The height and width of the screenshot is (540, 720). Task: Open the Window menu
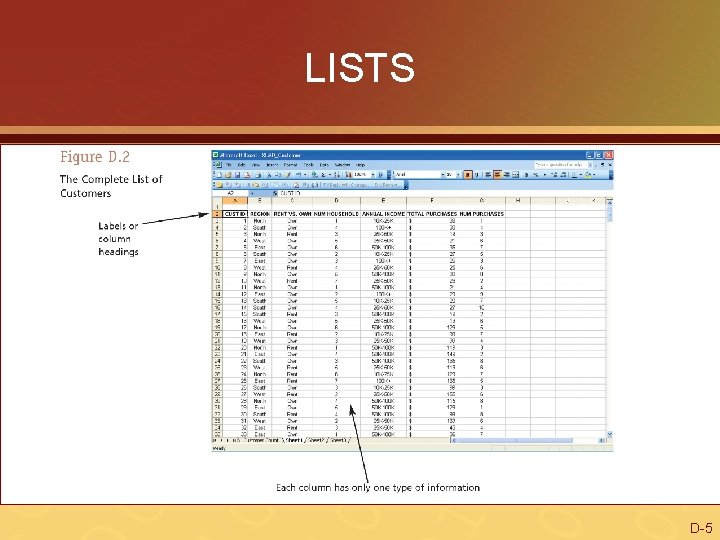pos(343,165)
